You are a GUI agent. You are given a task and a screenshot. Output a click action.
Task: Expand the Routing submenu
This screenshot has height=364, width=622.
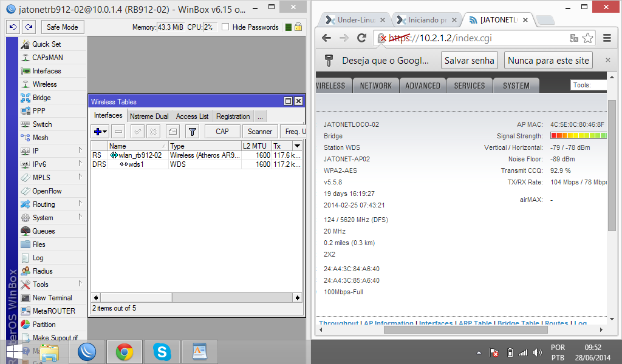(80, 204)
